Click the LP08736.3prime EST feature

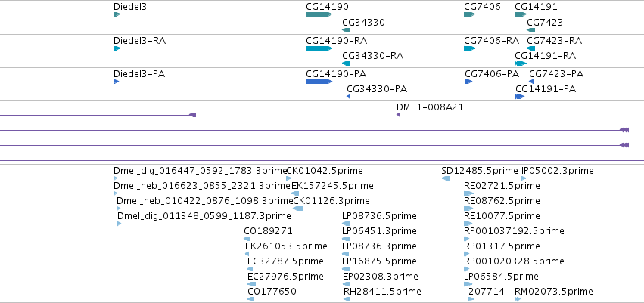pos(345,254)
